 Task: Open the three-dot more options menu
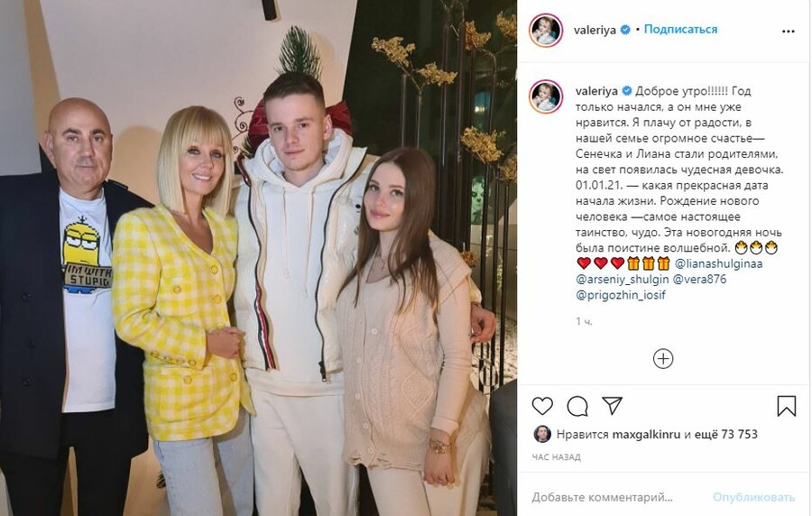click(789, 31)
